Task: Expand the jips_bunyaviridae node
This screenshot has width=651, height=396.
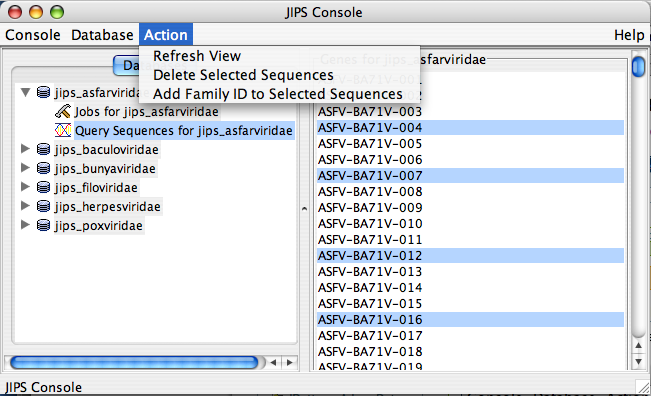Action: pyautogui.click(x=25, y=168)
